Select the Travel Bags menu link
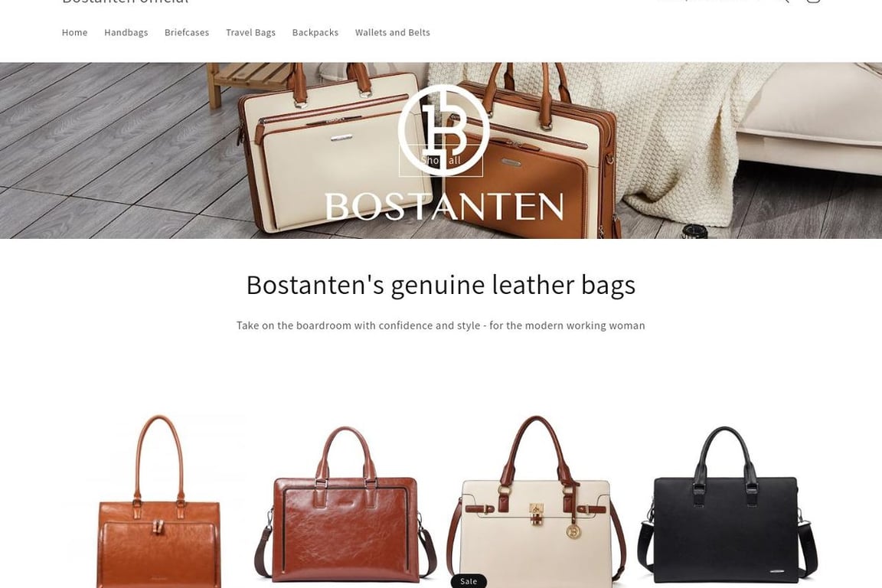 tap(251, 33)
